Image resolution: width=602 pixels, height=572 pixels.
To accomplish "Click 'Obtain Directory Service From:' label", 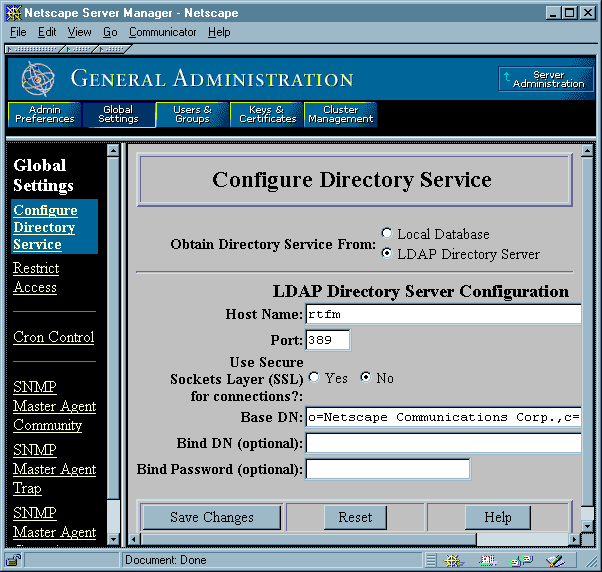I will pyautogui.click(x=273, y=244).
